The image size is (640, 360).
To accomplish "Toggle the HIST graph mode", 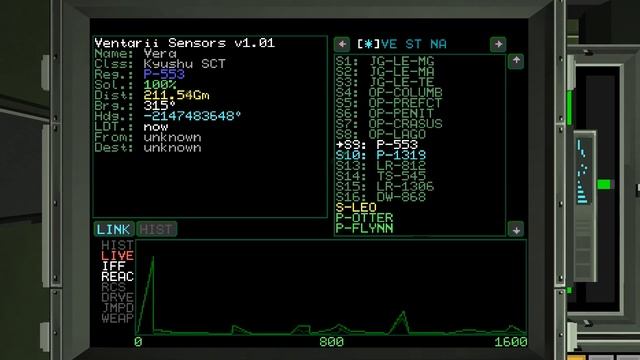I will click(118, 245).
